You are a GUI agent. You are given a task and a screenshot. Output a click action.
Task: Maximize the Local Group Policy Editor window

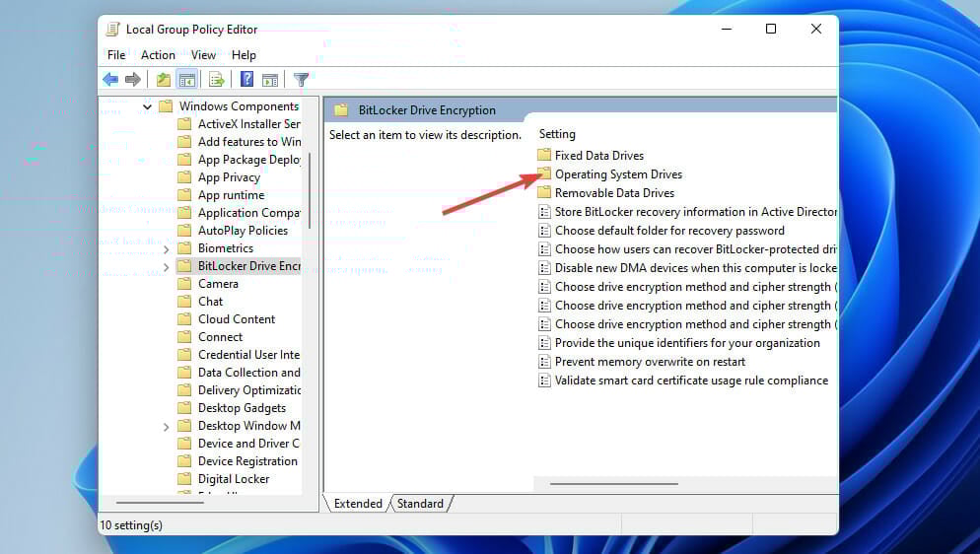point(771,29)
